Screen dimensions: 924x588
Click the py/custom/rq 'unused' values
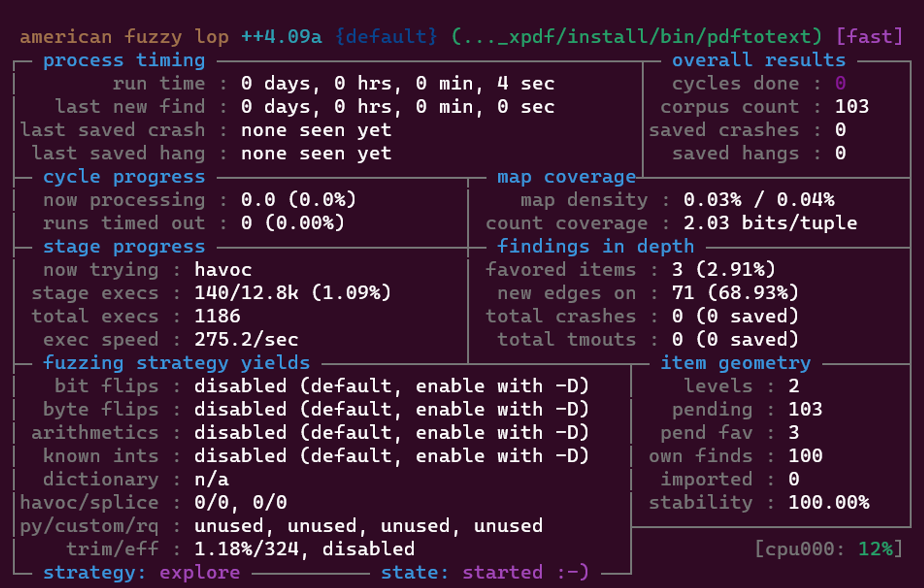[x=368, y=526]
